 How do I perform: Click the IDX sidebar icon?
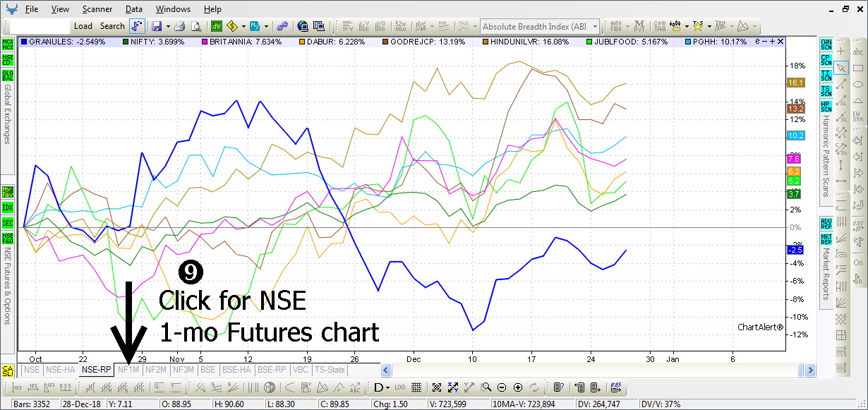click(x=8, y=207)
